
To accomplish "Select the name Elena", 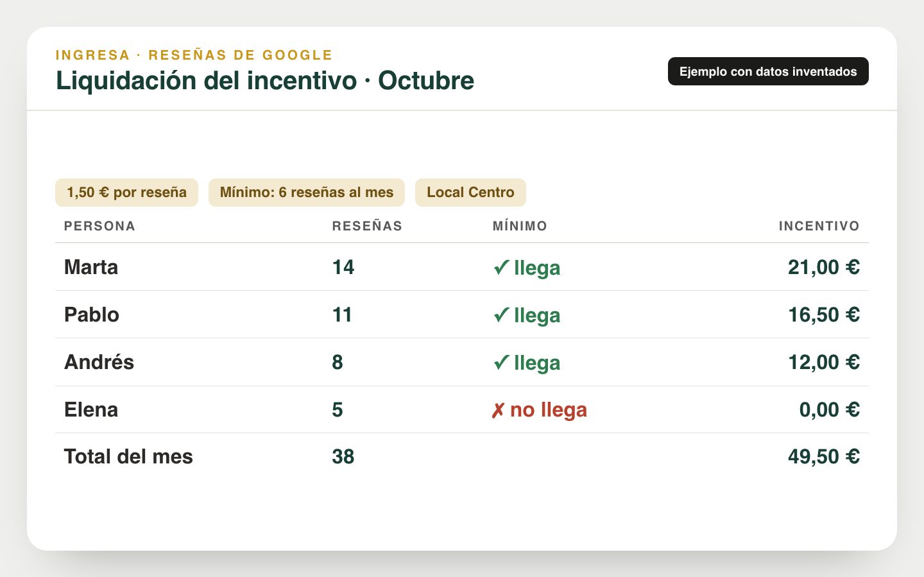I will click(91, 409).
